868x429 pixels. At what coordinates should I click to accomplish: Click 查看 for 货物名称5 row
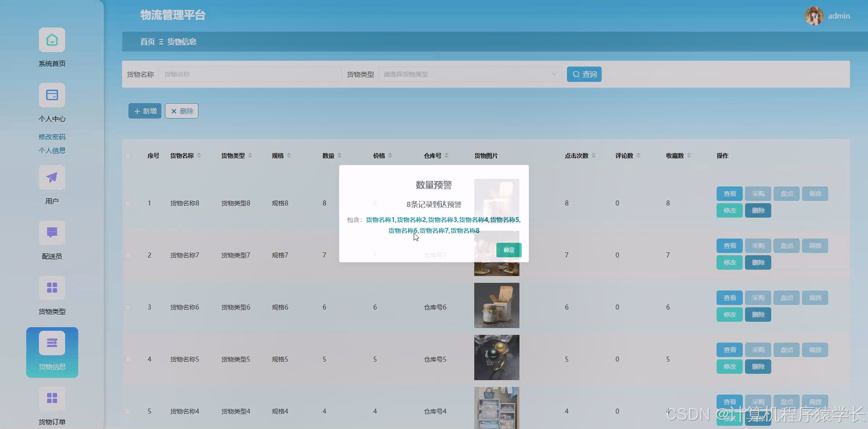coord(730,350)
